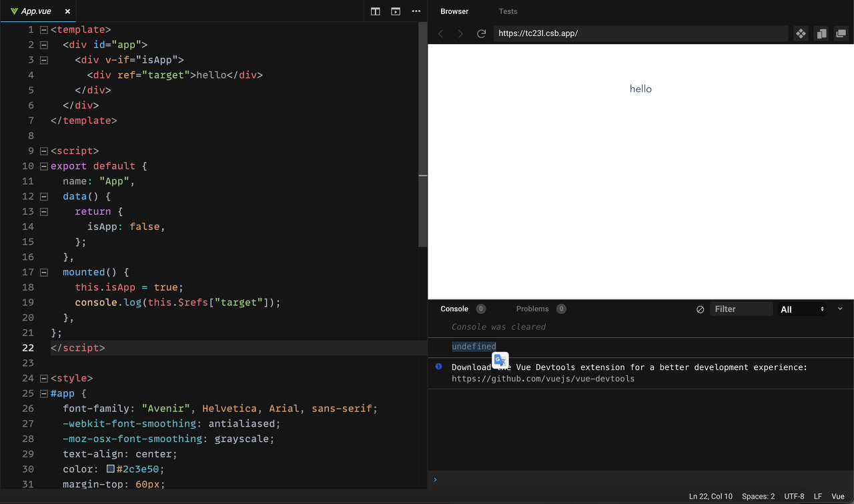Open the Console tab

454,309
